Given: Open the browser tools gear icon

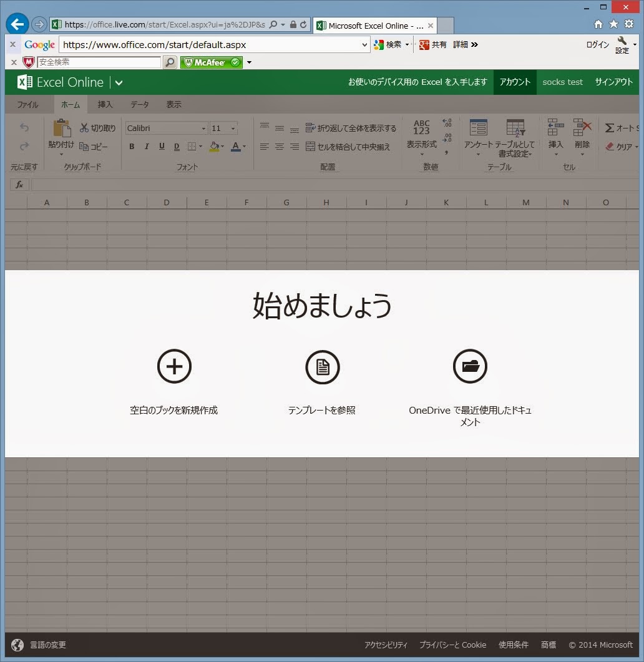Looking at the screenshot, I should click(629, 24).
